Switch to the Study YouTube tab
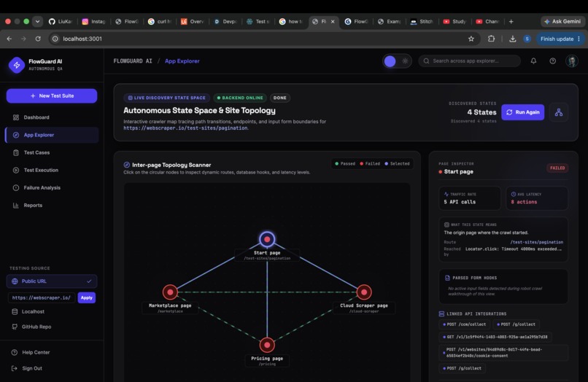 click(x=455, y=21)
